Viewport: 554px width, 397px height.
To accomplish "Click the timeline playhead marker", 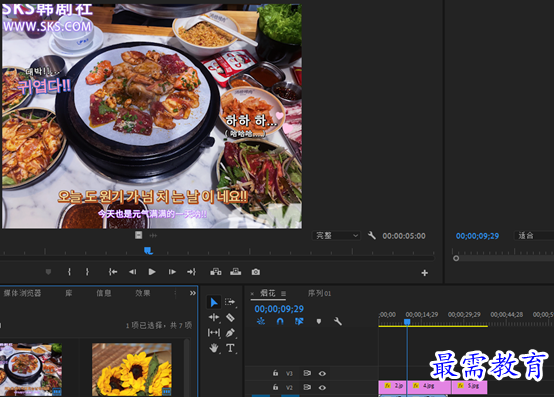I will (x=407, y=322).
